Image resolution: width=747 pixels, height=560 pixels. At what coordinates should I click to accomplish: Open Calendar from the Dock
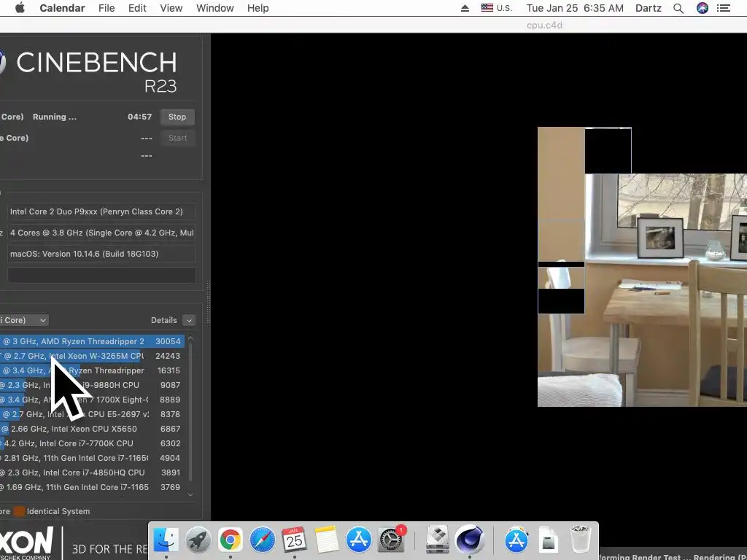pos(295,540)
